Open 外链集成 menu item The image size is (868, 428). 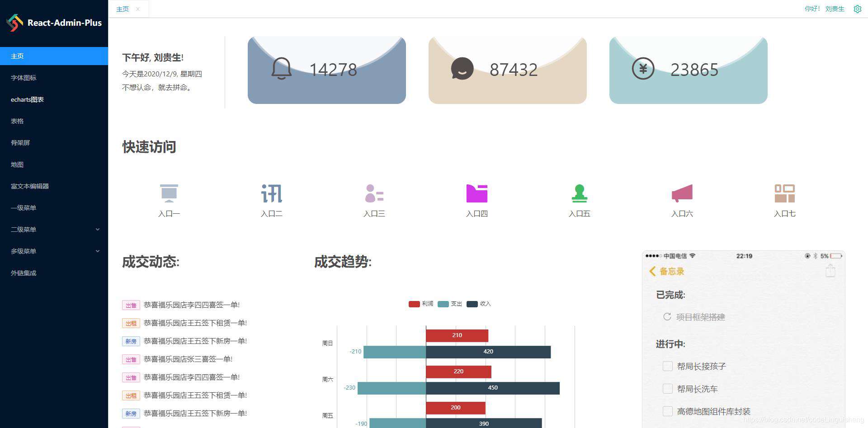tap(54, 273)
